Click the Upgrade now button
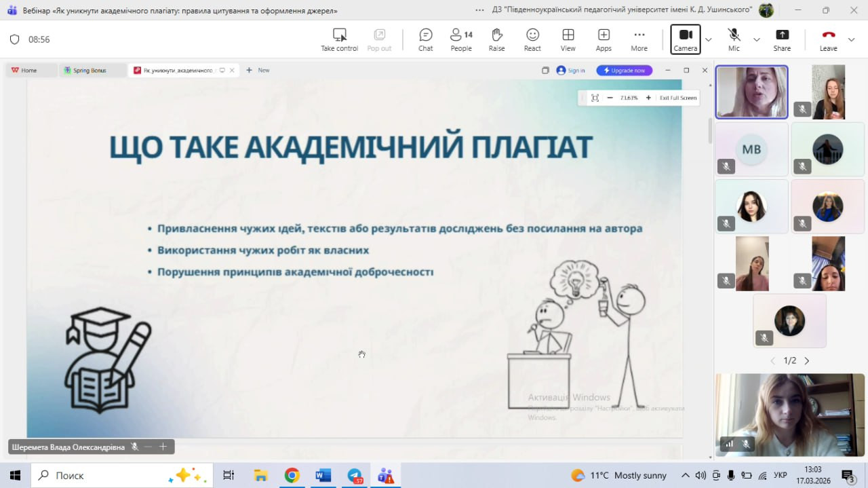The image size is (868, 488). [624, 70]
